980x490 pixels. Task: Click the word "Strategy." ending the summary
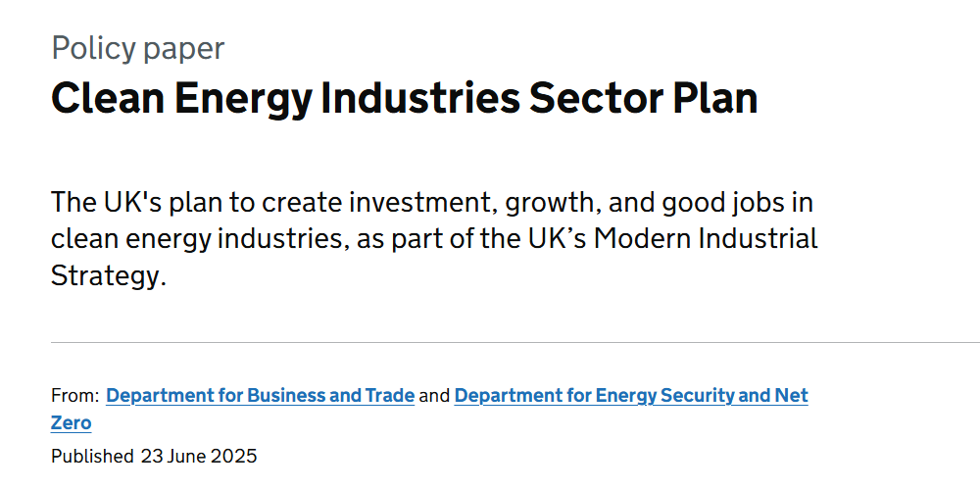pos(109,275)
